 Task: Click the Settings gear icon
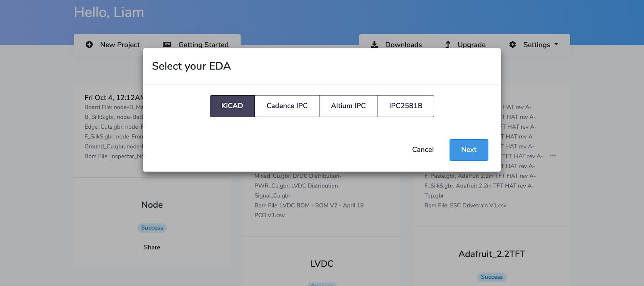(512, 45)
